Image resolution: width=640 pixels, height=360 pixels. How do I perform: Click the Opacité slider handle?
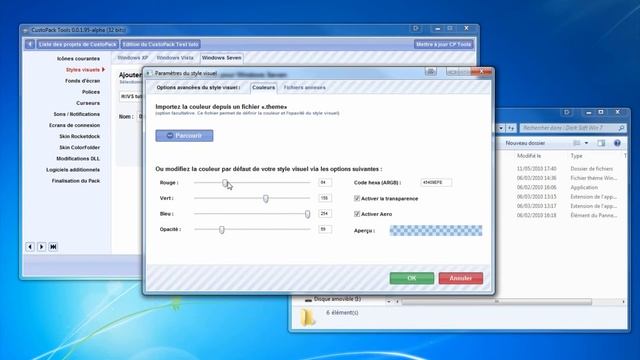click(222, 229)
